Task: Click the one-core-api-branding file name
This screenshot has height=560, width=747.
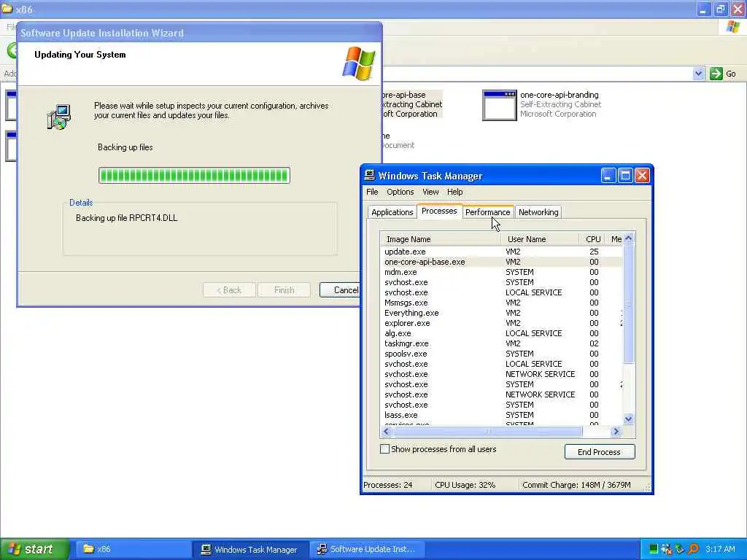Action: point(560,95)
